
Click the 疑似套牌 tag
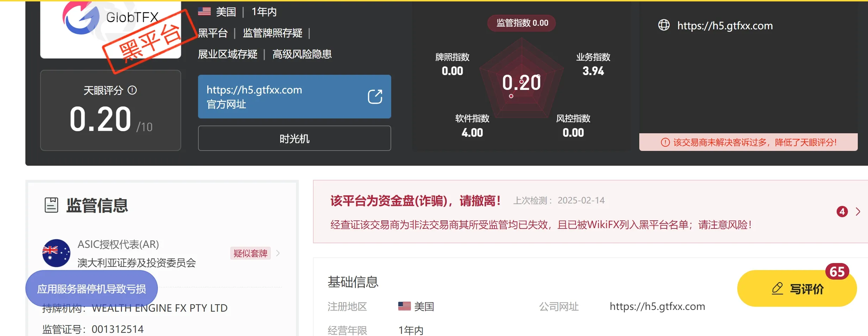pos(251,253)
